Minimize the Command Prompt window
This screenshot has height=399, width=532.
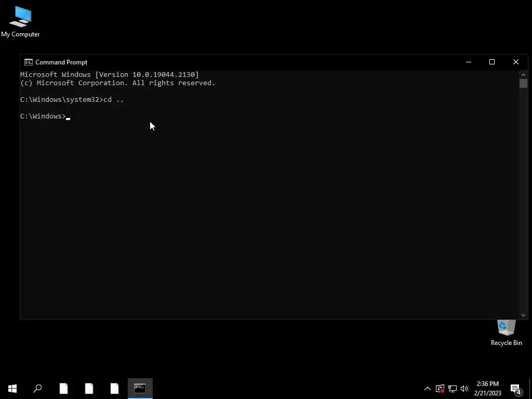click(469, 62)
